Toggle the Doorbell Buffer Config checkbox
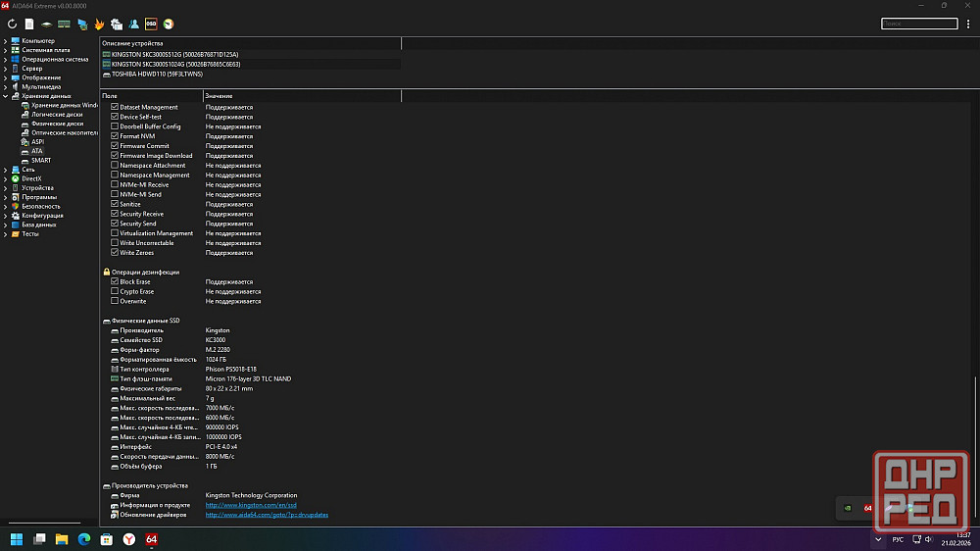This screenshot has width=980, height=551. (115, 126)
